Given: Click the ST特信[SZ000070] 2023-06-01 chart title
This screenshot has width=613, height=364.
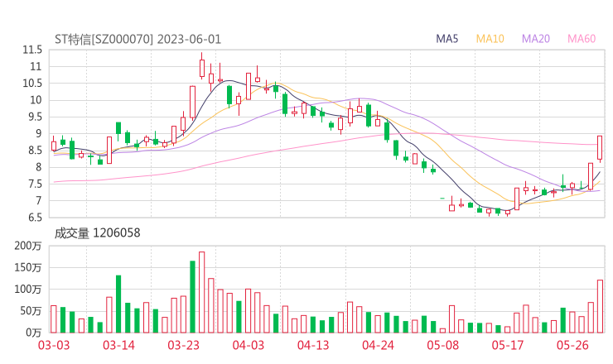Looking at the screenshot, I should 138,40.
